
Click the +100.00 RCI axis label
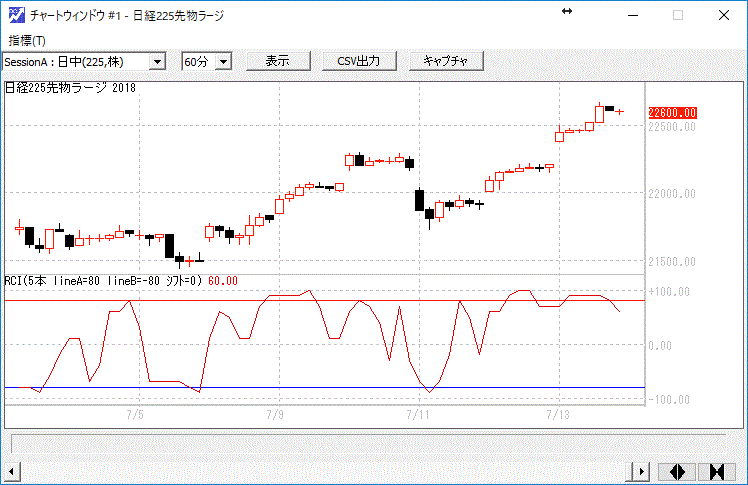pyautogui.click(x=669, y=292)
